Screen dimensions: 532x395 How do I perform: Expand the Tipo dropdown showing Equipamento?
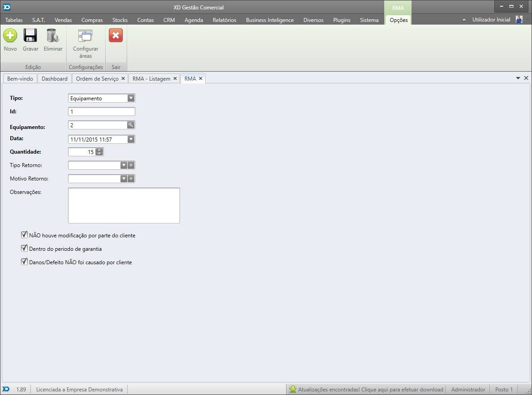coord(130,98)
